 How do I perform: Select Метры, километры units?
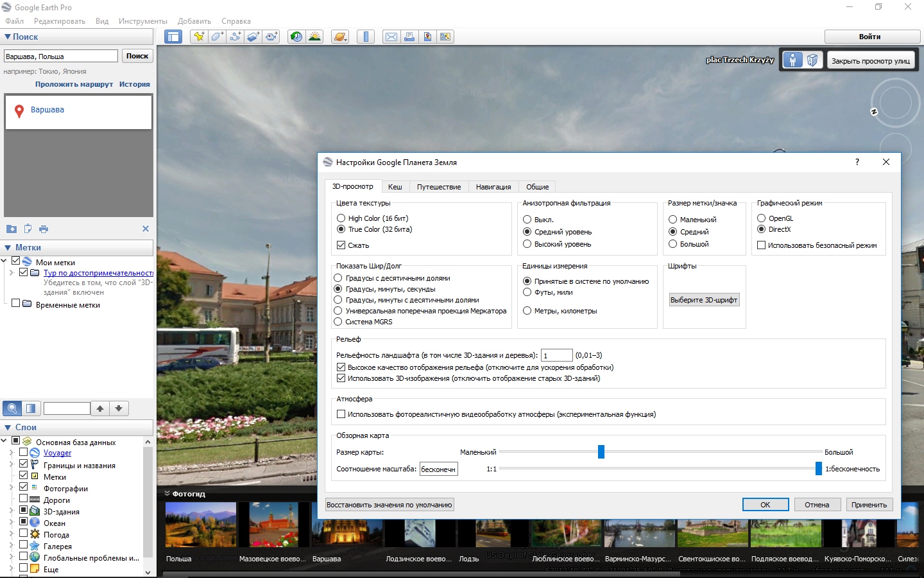pos(560,311)
